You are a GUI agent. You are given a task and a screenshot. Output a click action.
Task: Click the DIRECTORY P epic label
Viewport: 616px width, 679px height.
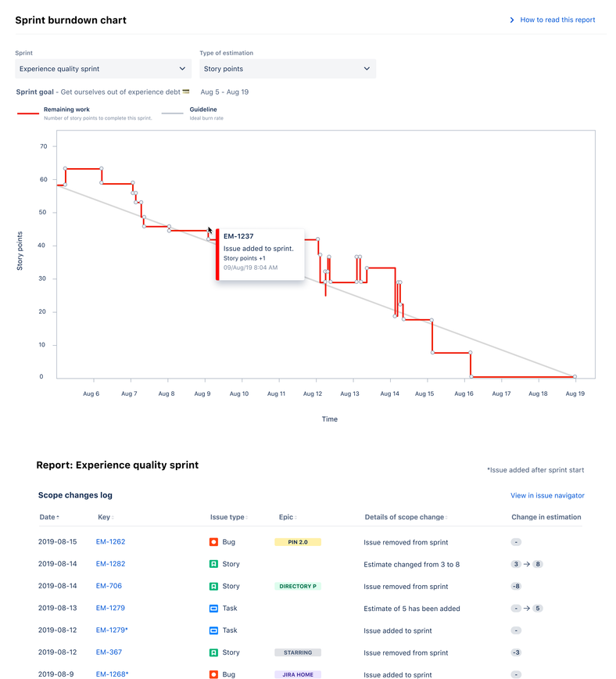298,587
